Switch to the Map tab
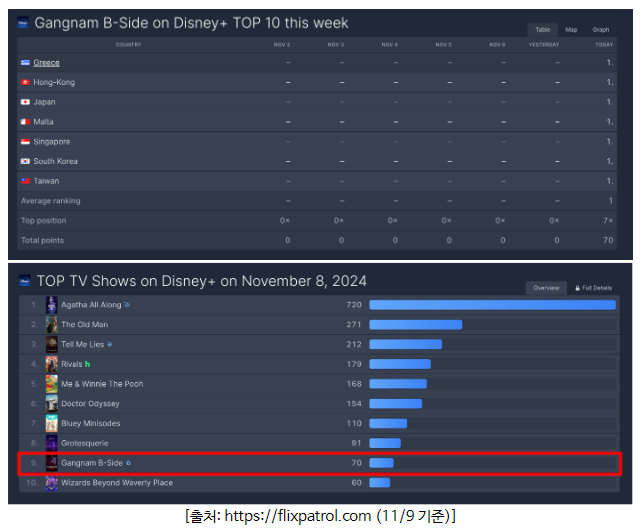The image size is (641, 528). pos(571,30)
